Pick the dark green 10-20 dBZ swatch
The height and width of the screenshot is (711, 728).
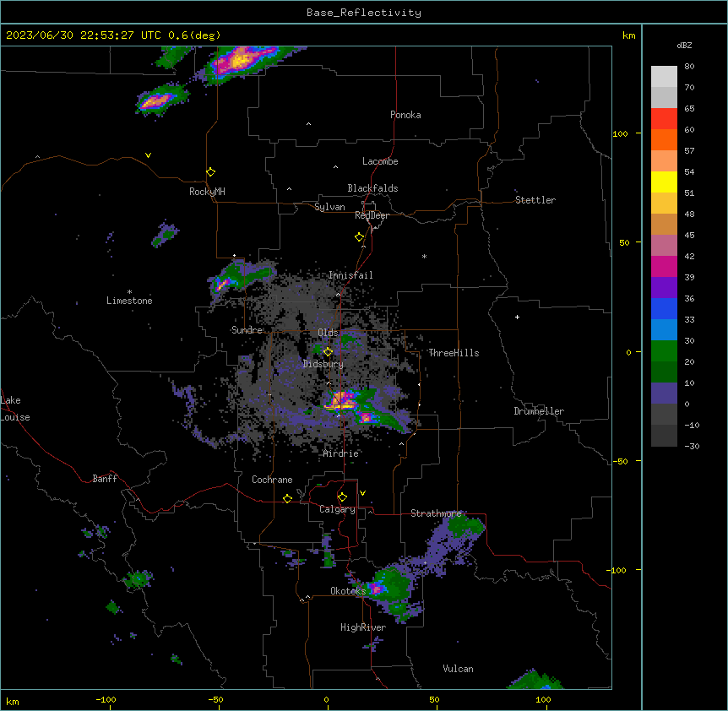664,372
